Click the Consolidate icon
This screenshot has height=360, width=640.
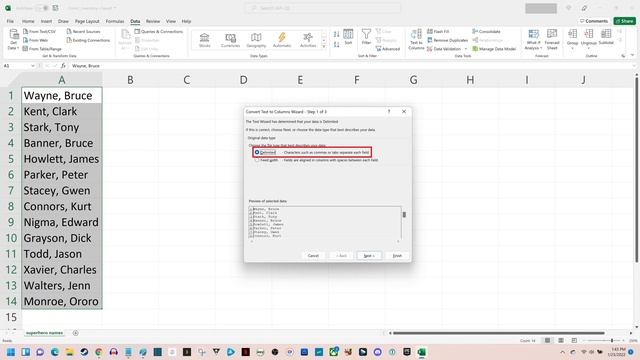coord(475,31)
